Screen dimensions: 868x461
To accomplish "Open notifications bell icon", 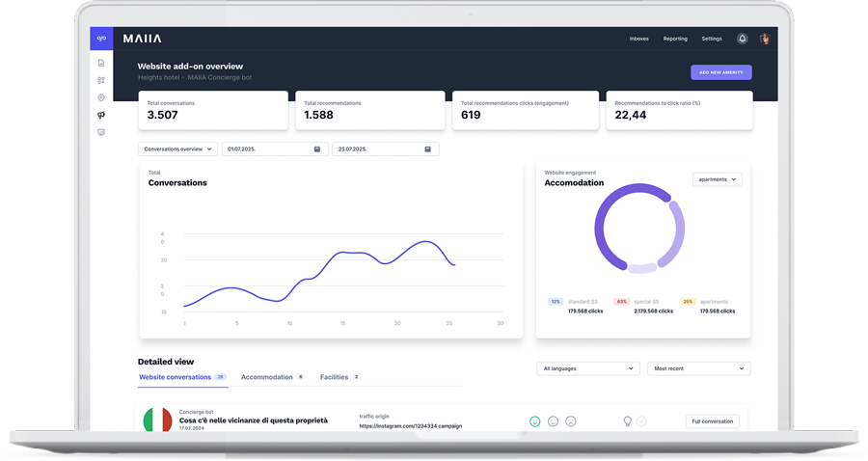I will [742, 39].
